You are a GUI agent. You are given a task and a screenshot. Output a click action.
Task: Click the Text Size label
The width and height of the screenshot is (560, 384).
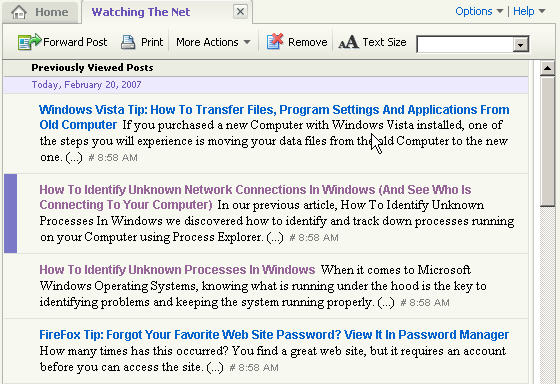pos(384,42)
